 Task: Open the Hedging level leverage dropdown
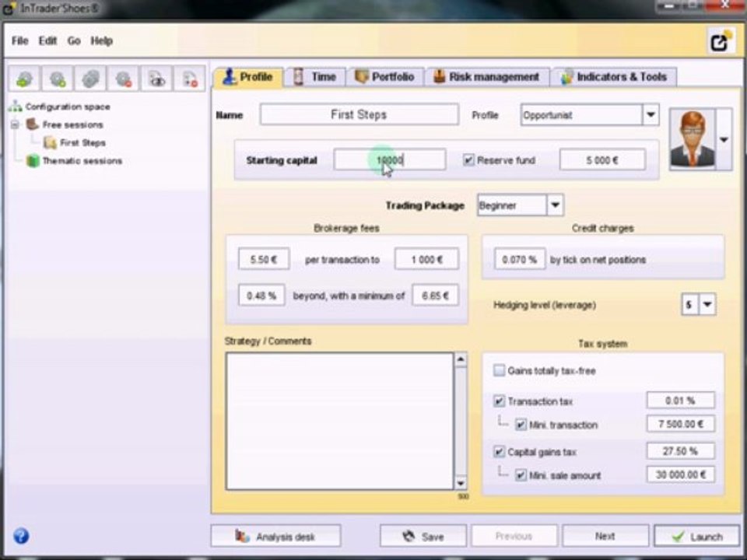[x=707, y=304]
